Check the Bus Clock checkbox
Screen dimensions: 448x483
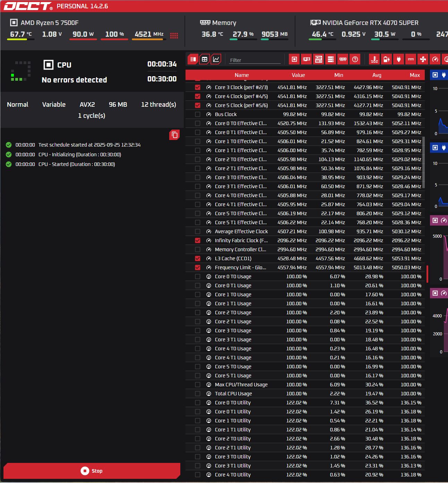point(198,114)
